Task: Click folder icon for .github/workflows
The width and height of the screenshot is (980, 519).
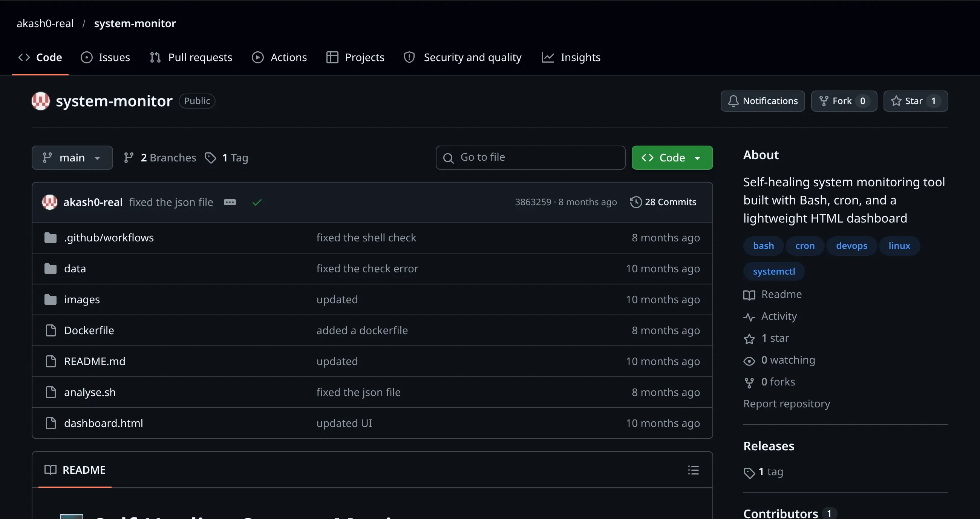Action: tap(50, 238)
